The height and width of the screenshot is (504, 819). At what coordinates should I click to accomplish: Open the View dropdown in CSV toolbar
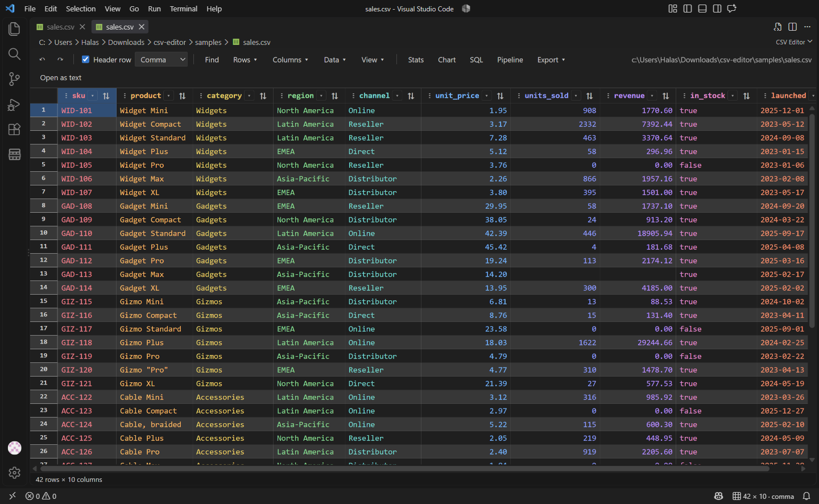(373, 60)
